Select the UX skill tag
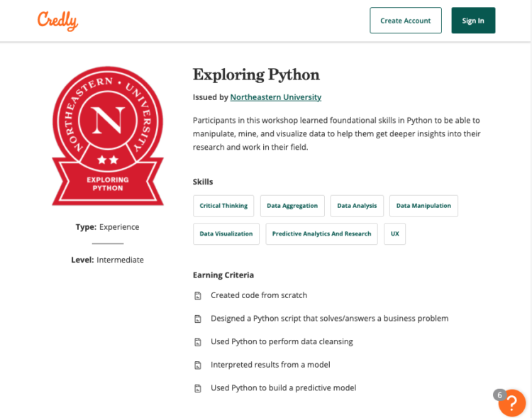Screen dimensions: 532x418 point(394,233)
